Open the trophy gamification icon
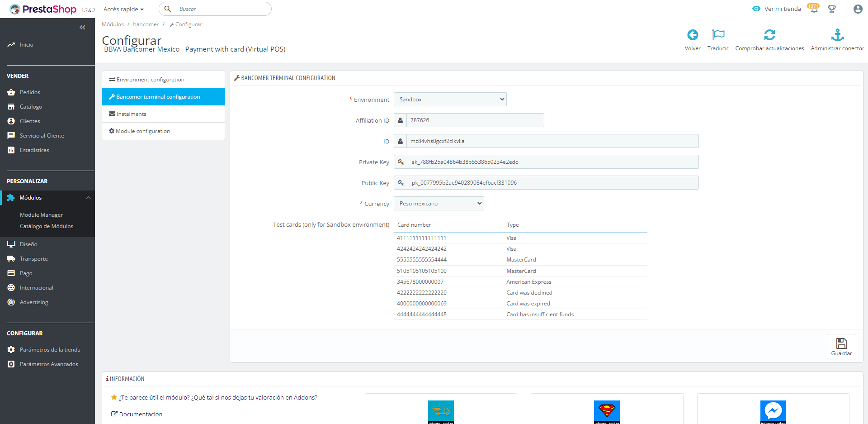 832,9
